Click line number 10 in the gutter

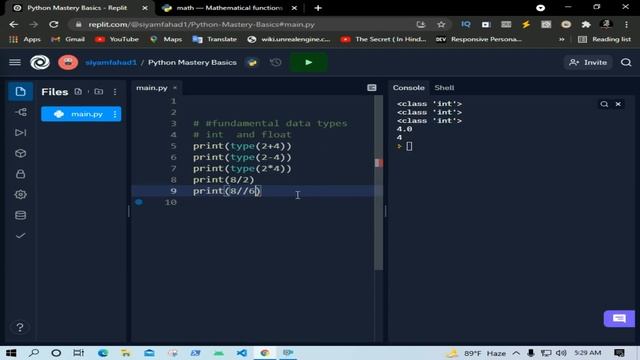(x=171, y=202)
